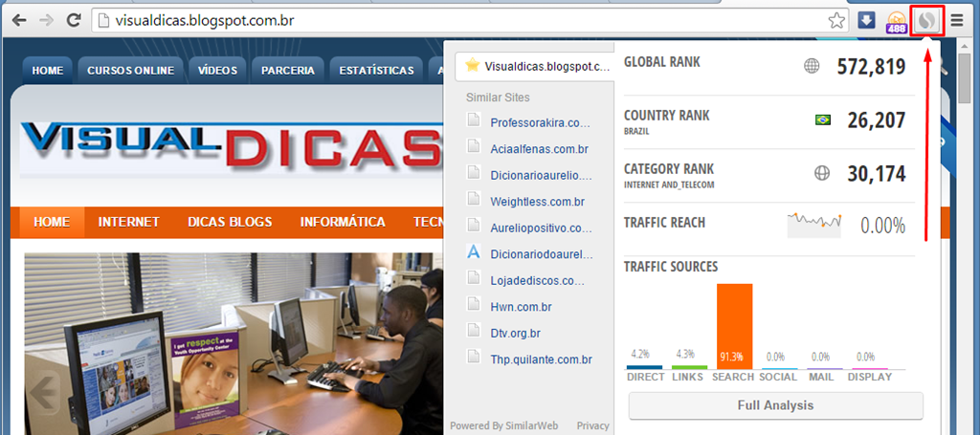Click the INTERNET AND_TELECOM category text

(x=669, y=185)
